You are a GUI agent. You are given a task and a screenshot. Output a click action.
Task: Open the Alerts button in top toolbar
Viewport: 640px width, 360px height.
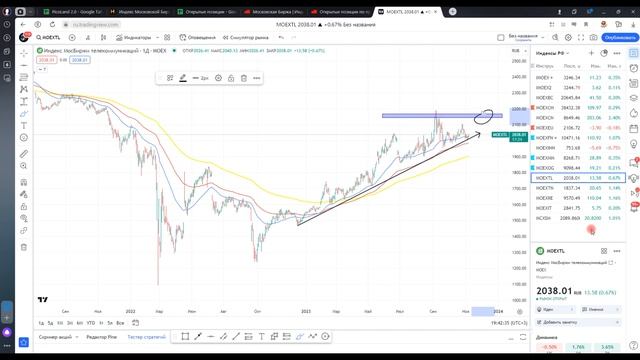(x=198, y=38)
